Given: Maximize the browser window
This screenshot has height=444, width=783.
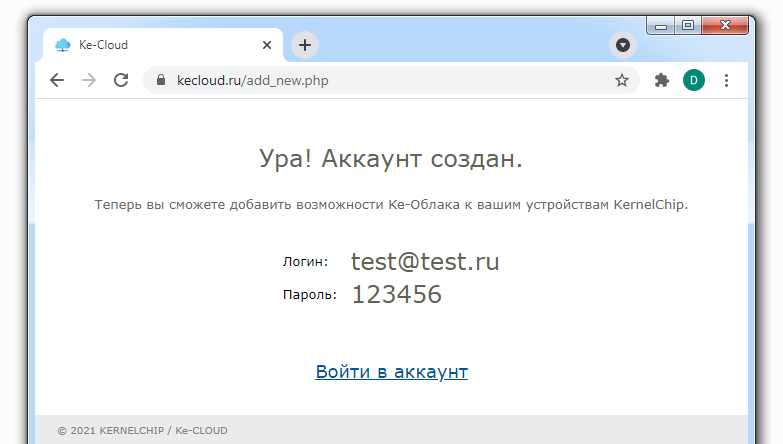Looking at the screenshot, I should pos(688,26).
